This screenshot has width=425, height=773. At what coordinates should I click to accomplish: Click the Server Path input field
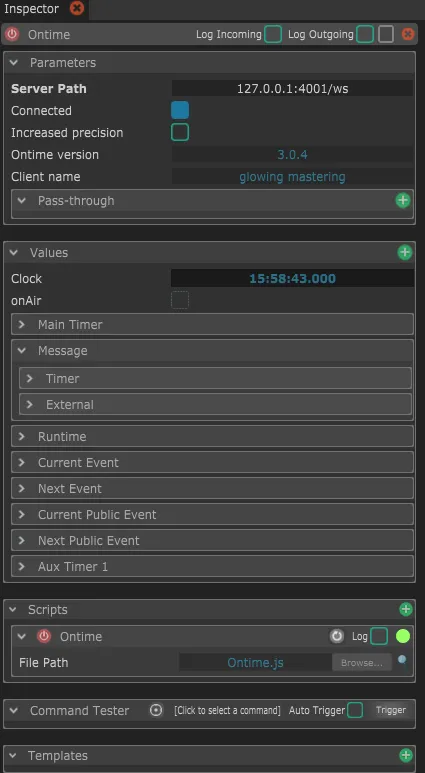pyautogui.click(x=292, y=89)
